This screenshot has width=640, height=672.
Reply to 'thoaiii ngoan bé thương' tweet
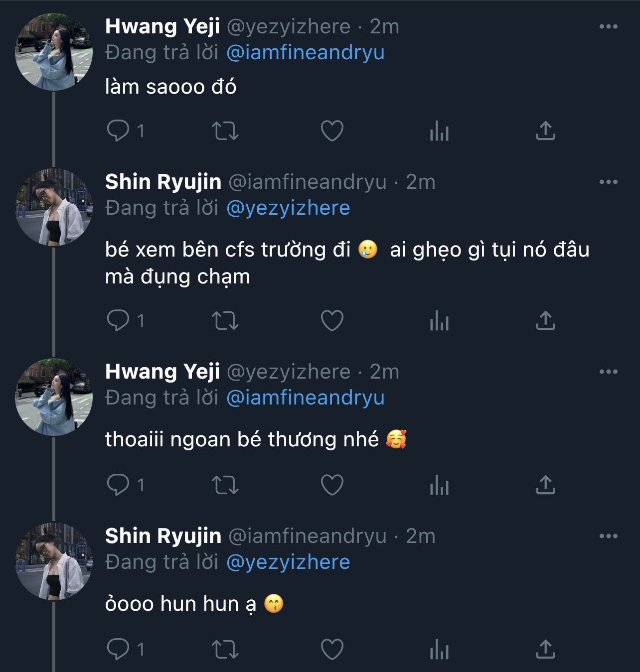(x=118, y=485)
